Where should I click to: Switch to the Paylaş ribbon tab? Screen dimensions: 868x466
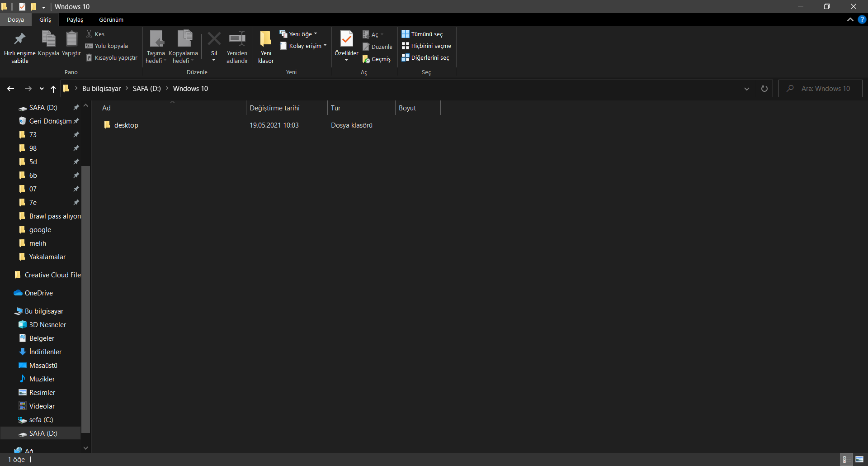point(75,19)
